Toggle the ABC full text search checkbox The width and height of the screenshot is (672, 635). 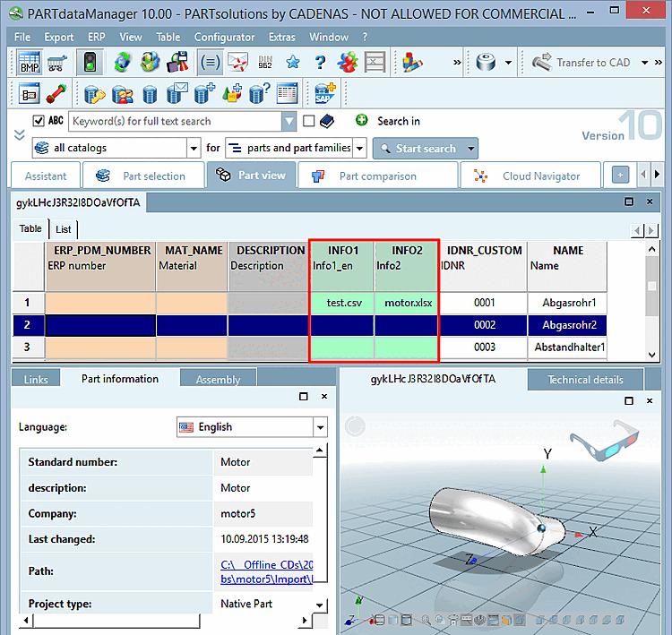(x=39, y=121)
